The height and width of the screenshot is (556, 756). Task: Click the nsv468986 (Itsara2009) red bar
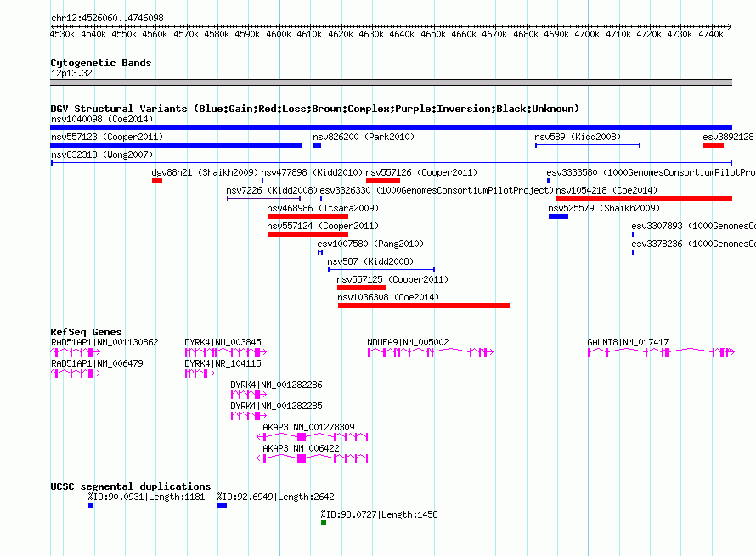click(x=307, y=216)
